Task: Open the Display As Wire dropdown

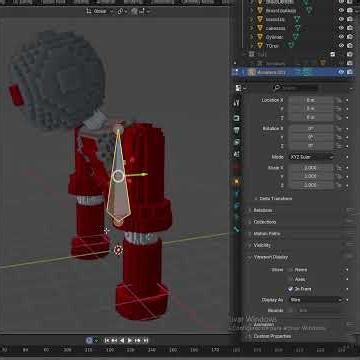Action: pyautogui.click(x=315, y=300)
